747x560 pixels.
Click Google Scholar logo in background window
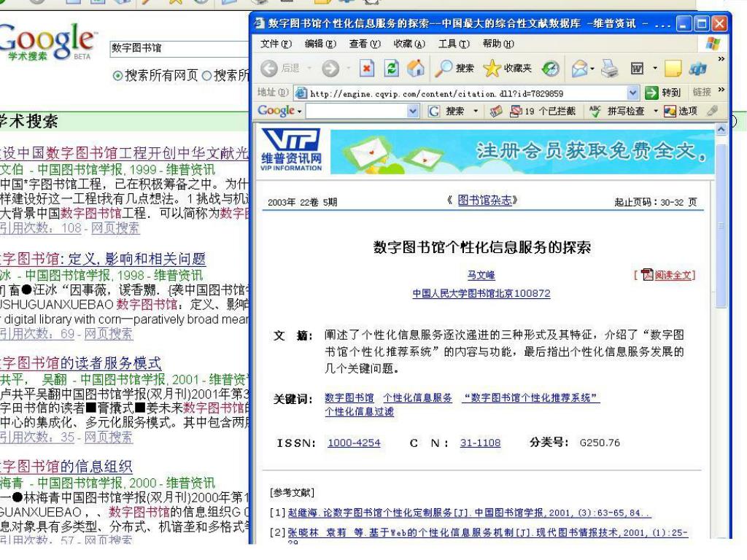point(47,42)
